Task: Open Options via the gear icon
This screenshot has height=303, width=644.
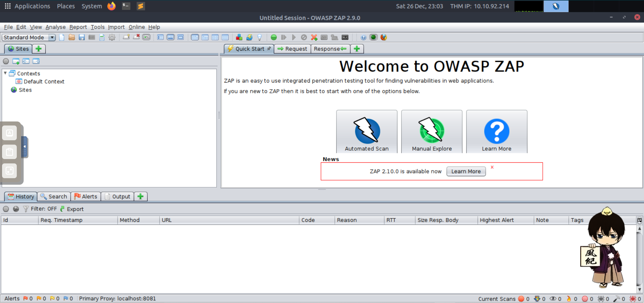Action: coord(112,37)
